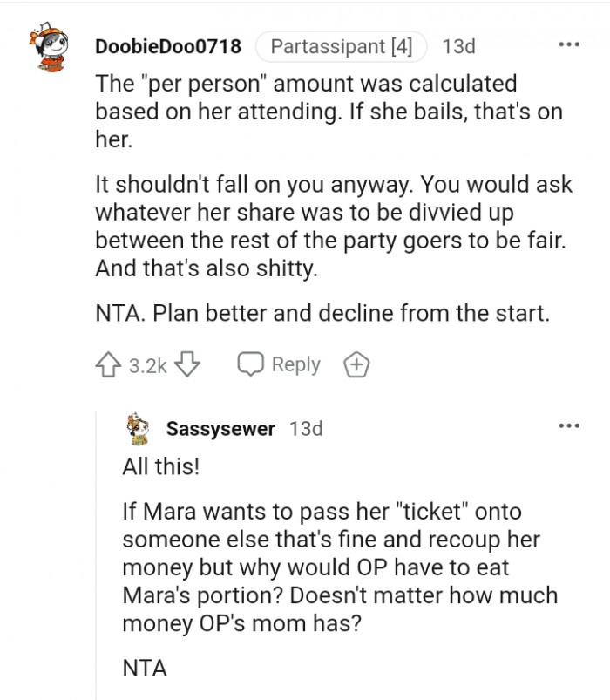Open the 13d timestamp next to Sassysewer
Screen dimensions: 610x700
coord(305,429)
